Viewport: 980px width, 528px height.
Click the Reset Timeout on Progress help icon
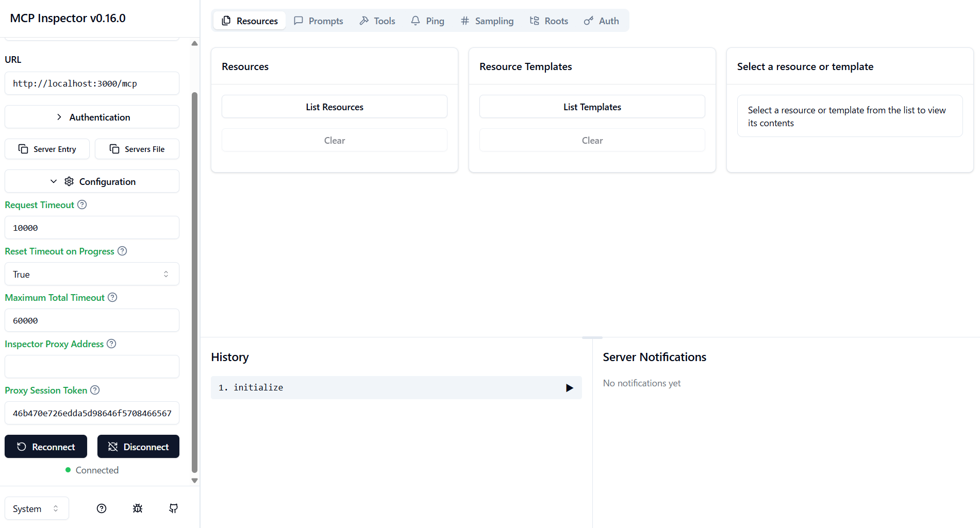[x=122, y=251]
